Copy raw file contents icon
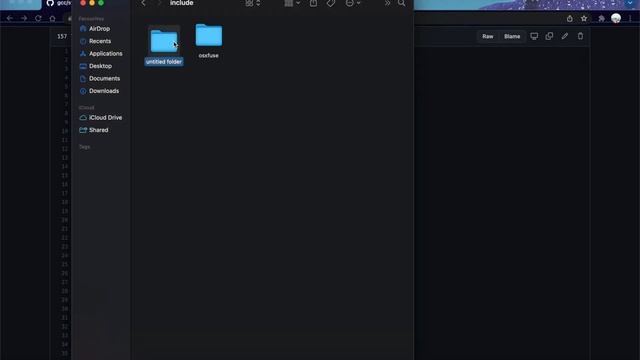 click(x=549, y=36)
